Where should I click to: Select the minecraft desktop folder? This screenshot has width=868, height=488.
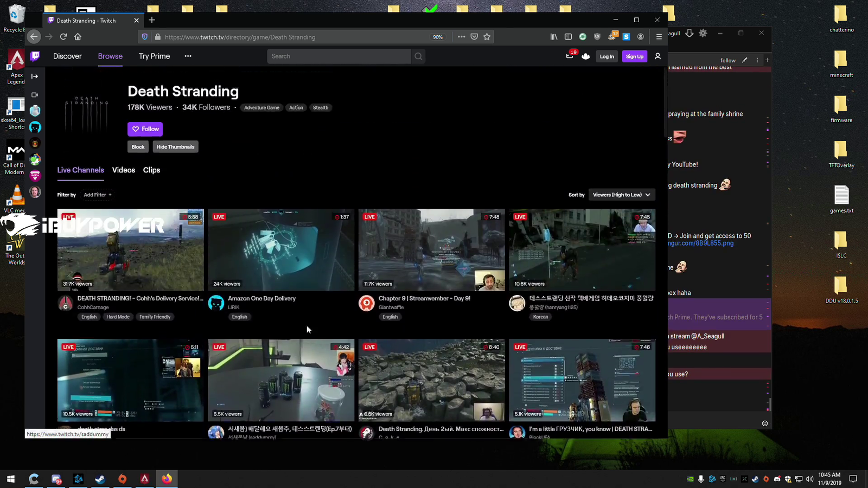[841, 64]
